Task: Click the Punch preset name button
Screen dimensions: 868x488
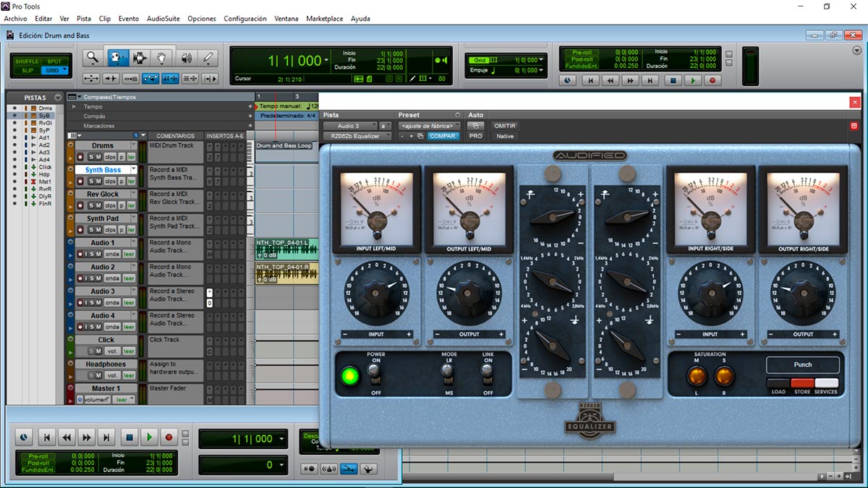Action: point(803,365)
